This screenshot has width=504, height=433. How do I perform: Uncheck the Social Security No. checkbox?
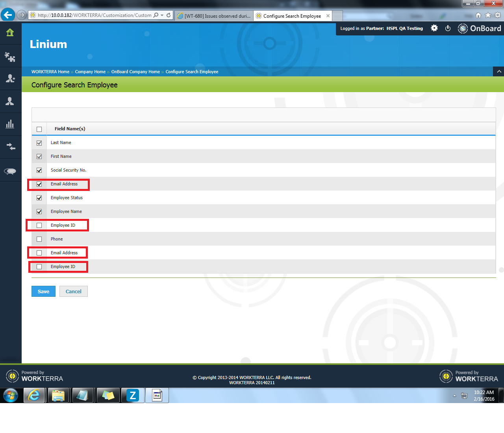point(39,170)
